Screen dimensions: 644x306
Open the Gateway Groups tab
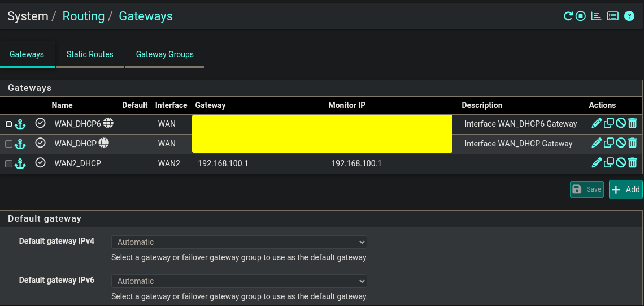[164, 54]
